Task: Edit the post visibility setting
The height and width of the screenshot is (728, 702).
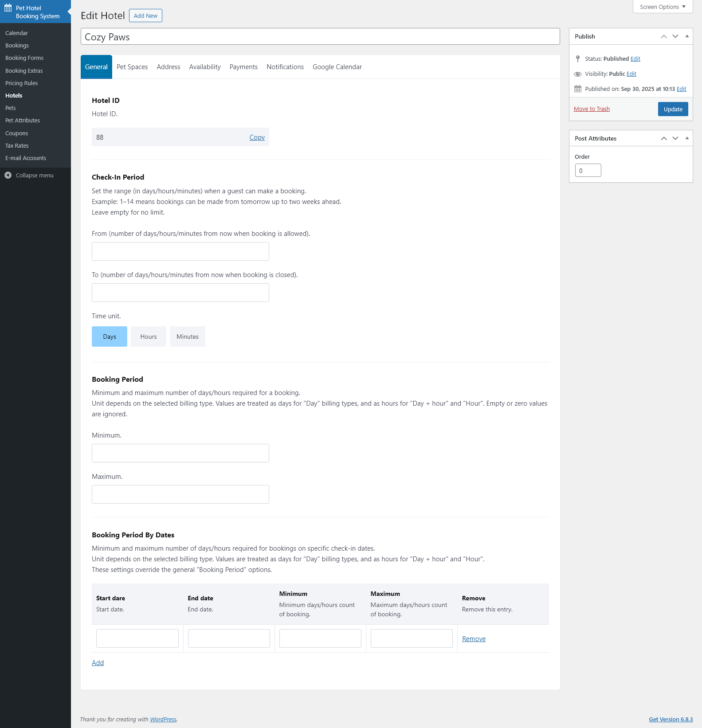Action: (x=631, y=74)
